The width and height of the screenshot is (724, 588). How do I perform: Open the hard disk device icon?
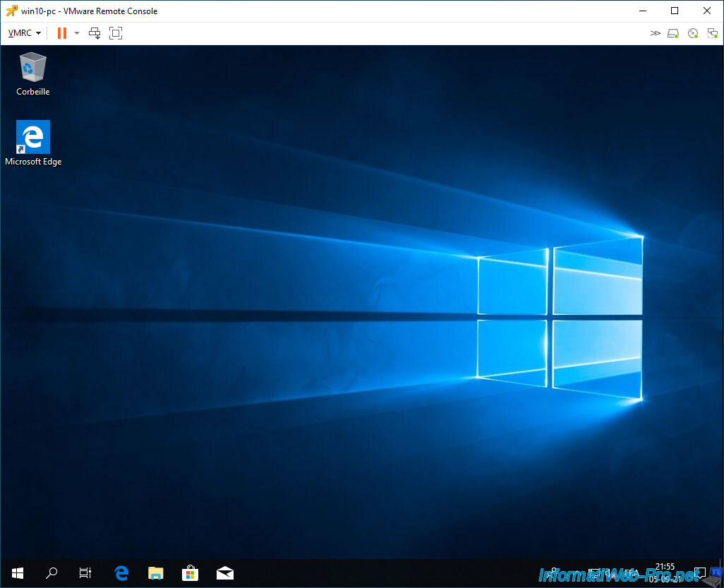(673, 33)
